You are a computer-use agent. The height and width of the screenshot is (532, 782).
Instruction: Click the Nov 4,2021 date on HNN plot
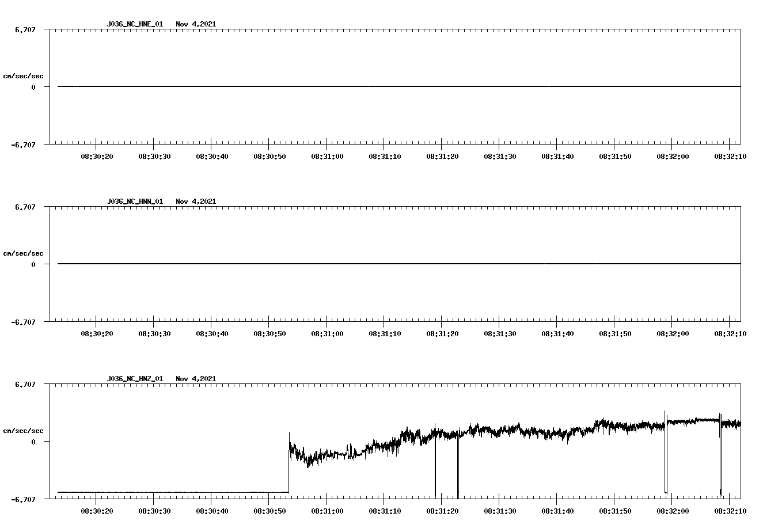point(196,202)
